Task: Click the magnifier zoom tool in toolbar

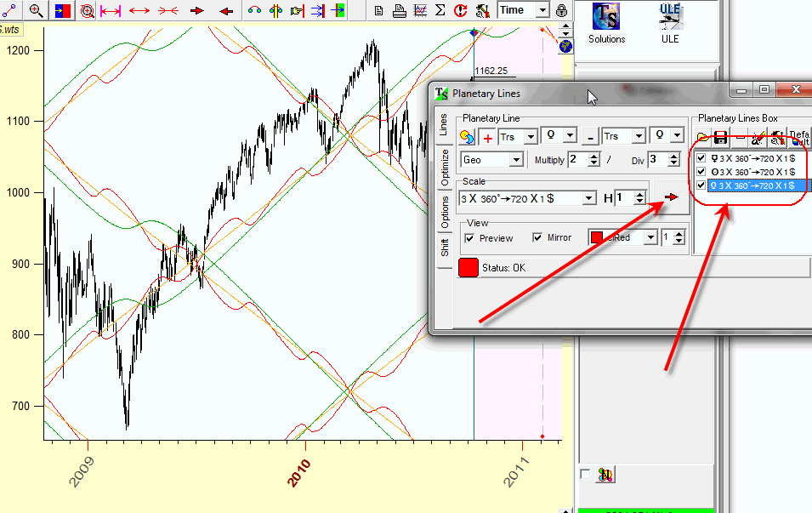Action: tap(37, 10)
